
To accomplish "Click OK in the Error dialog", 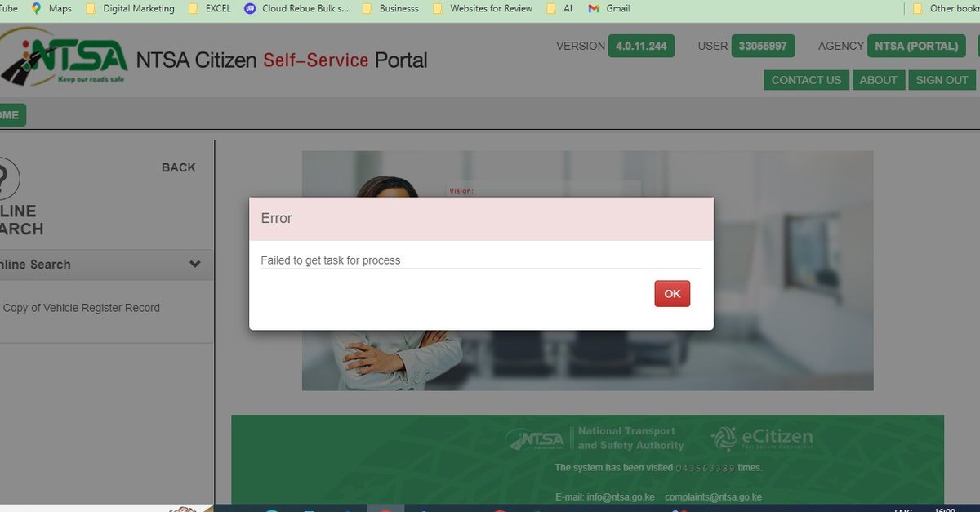I will point(672,294).
